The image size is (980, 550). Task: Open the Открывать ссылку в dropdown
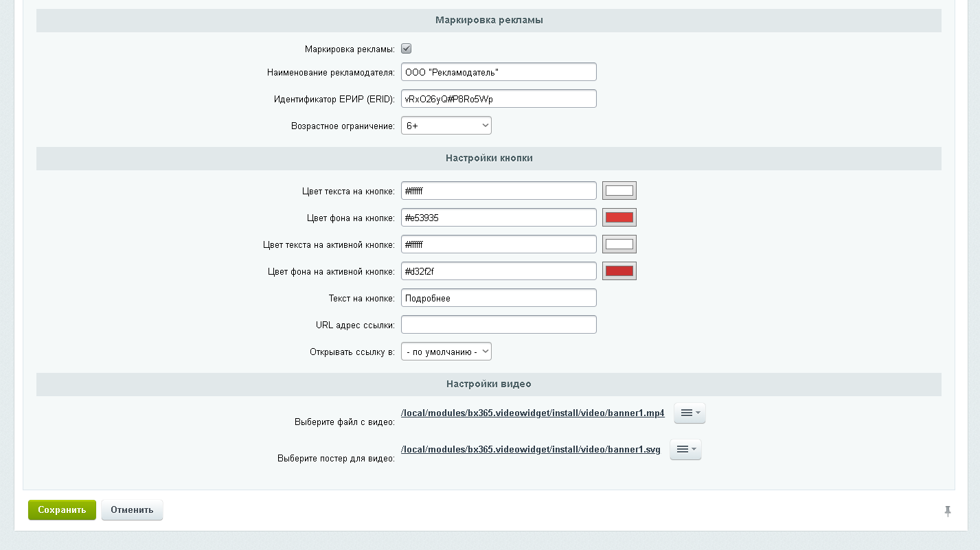[x=446, y=352]
